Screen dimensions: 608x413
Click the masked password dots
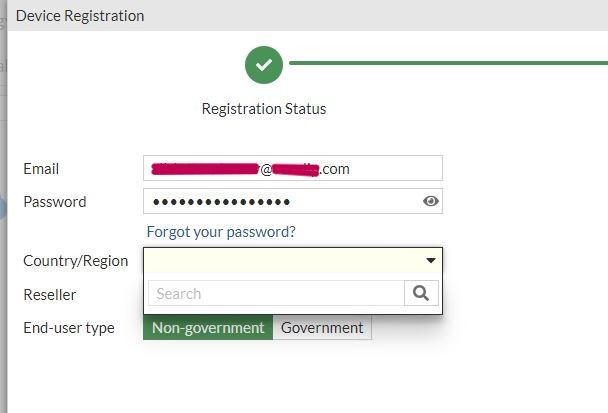click(221, 202)
